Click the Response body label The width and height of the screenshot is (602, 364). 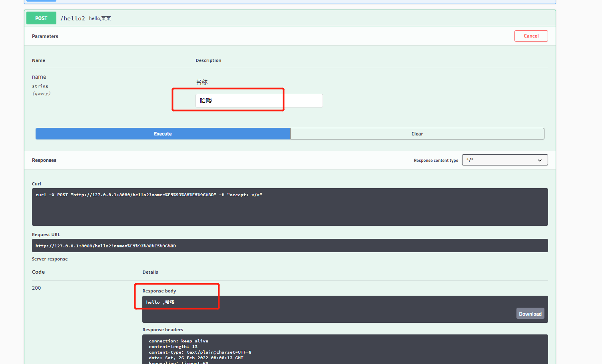[159, 291]
